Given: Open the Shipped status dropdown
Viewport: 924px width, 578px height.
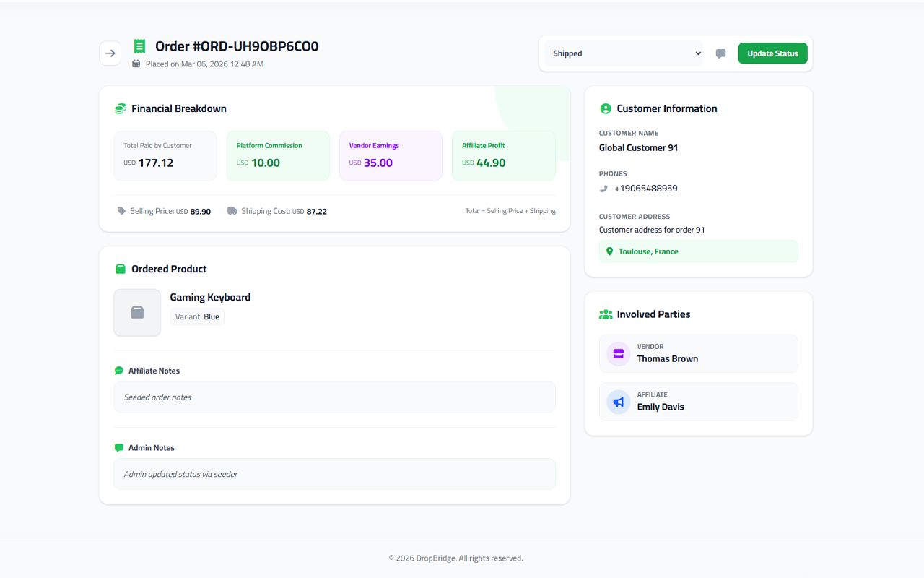Looking at the screenshot, I should 624,53.
